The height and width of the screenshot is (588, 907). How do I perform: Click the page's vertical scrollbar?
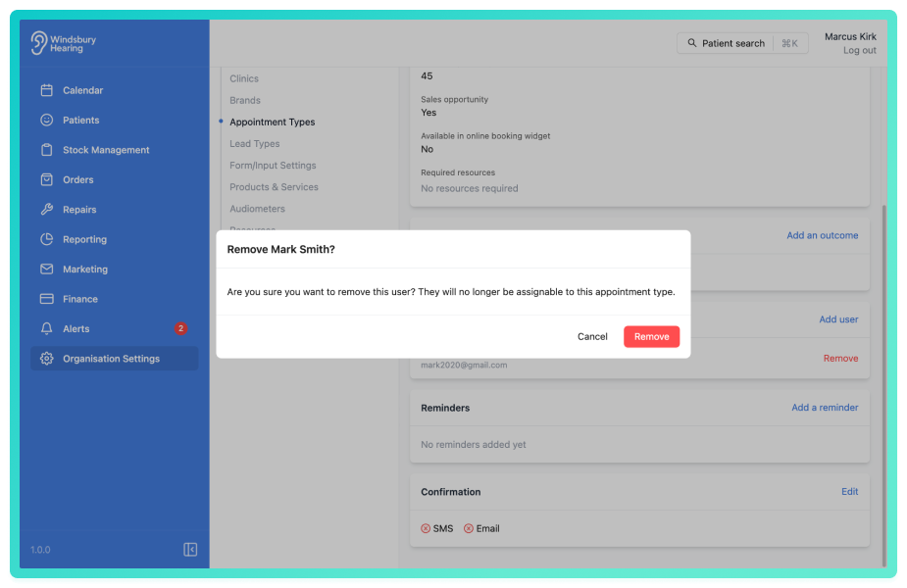coord(883,386)
